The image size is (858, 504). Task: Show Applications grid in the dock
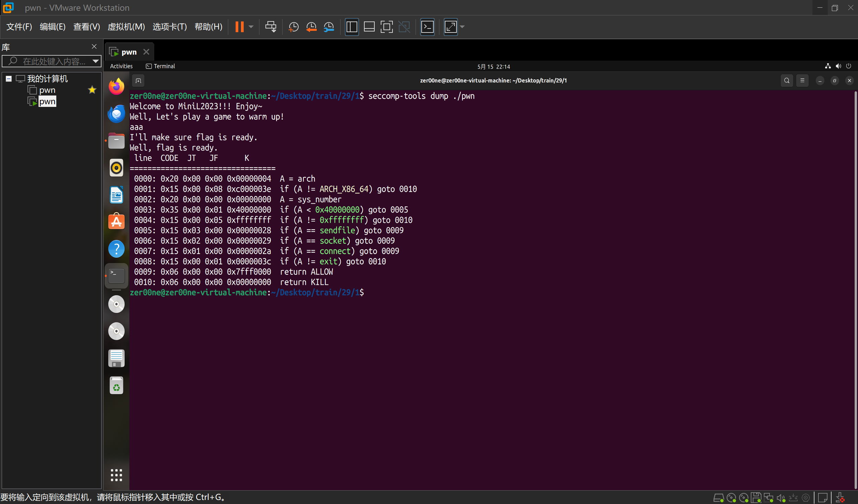116,475
